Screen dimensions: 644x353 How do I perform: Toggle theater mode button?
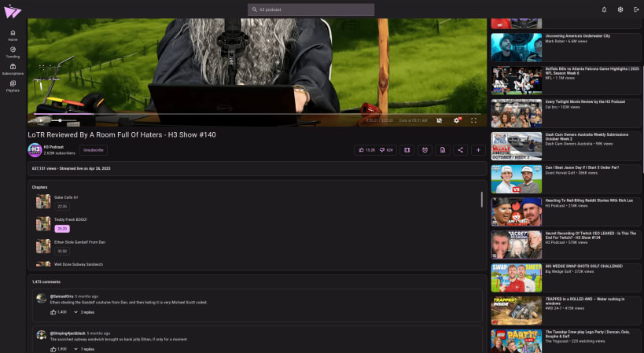pos(407,150)
